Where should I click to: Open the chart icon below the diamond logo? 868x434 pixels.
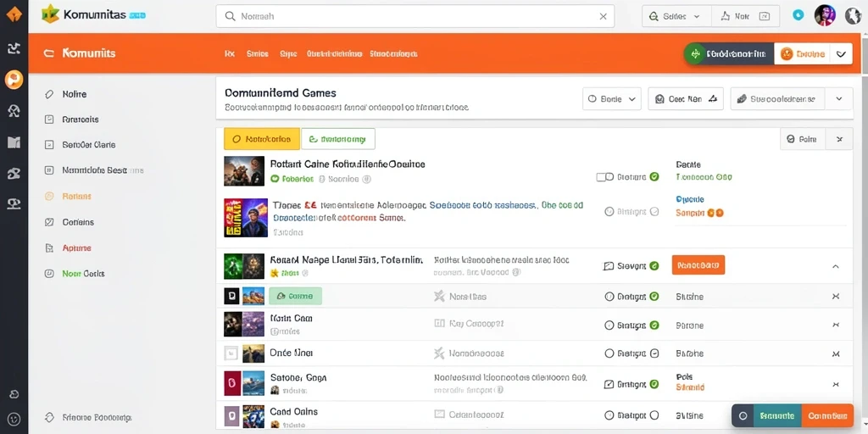(14, 48)
